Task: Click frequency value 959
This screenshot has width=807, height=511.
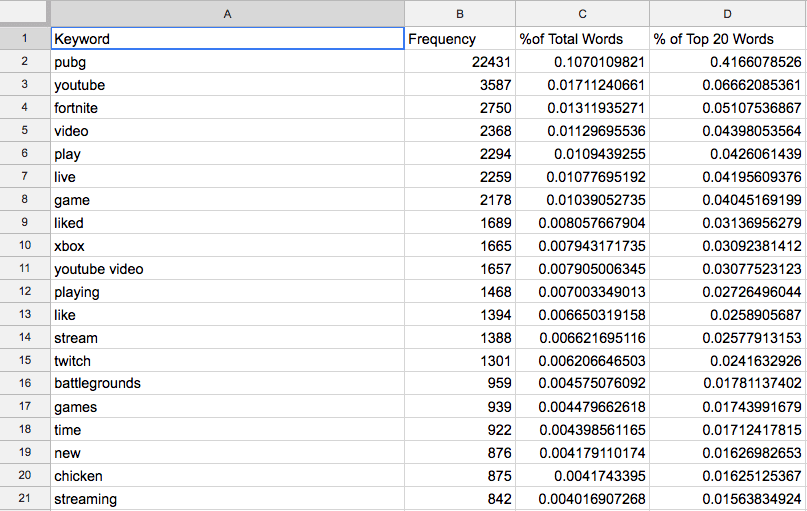Action: 460,383
